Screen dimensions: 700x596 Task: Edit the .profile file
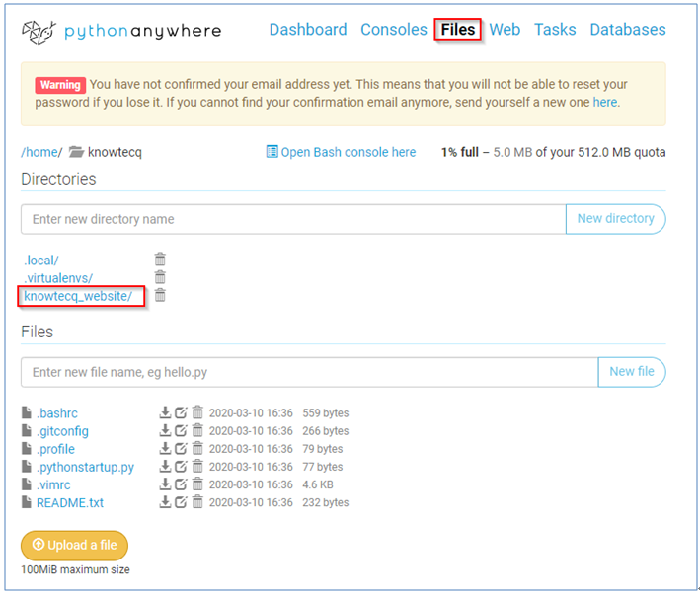click(x=181, y=448)
